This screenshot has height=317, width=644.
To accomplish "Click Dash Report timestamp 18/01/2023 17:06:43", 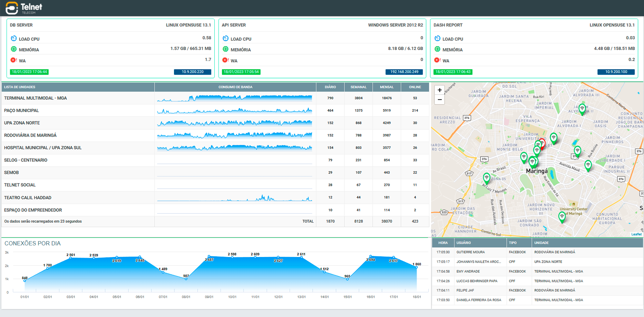I will click(453, 72).
